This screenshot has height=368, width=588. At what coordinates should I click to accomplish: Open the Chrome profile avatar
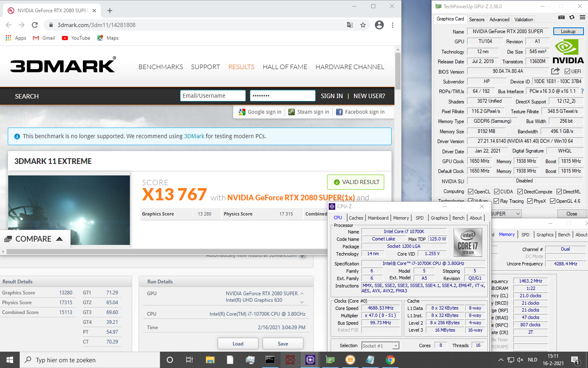(379, 25)
